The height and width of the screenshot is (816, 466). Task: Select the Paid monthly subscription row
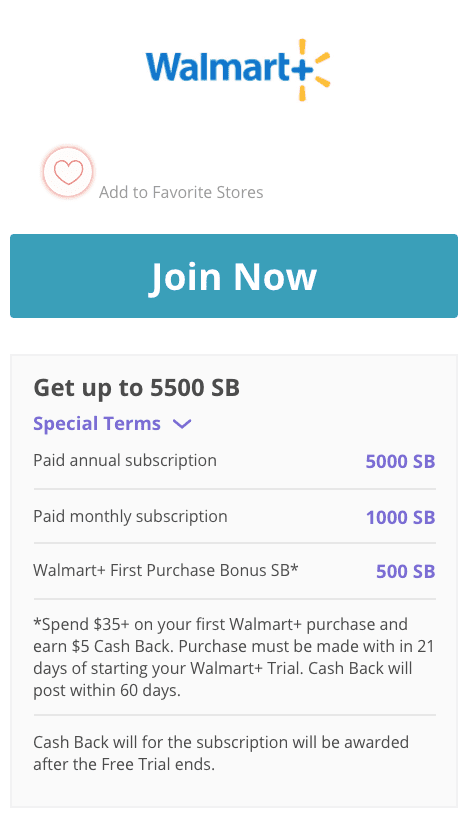(234, 517)
